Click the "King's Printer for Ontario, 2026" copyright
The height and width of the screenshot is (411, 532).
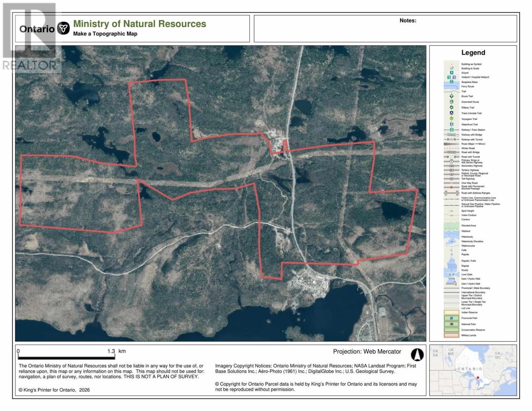pos(54,390)
